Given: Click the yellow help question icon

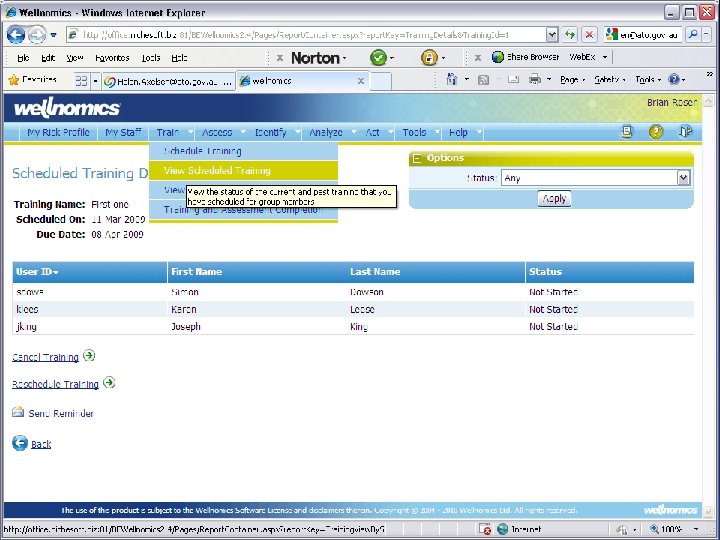Looking at the screenshot, I should pyautogui.click(x=656, y=132).
